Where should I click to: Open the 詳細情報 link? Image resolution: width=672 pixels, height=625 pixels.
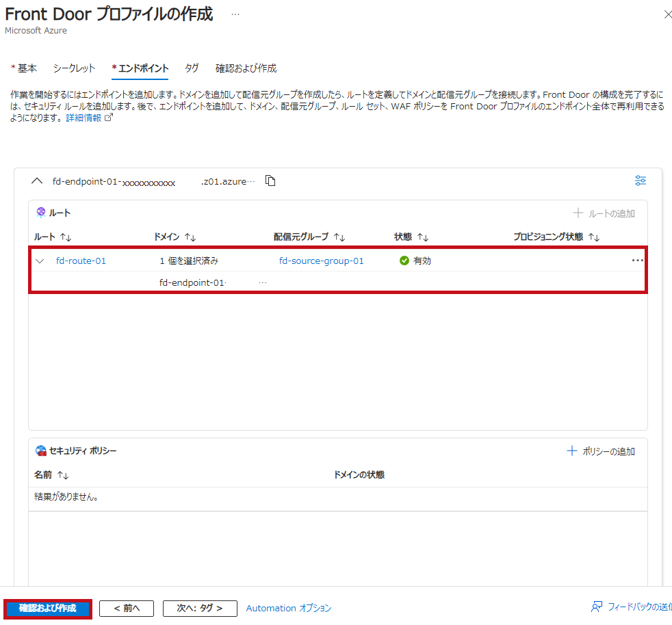[83, 118]
